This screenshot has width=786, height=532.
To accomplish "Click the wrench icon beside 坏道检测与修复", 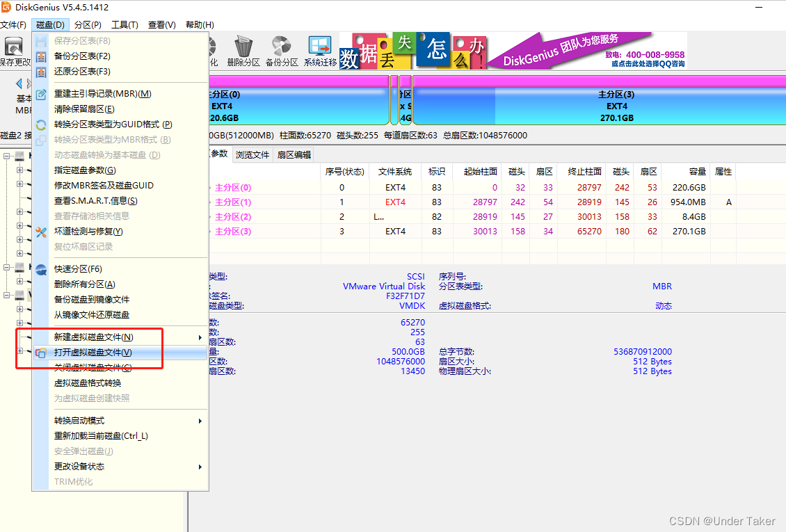I will pos(41,232).
